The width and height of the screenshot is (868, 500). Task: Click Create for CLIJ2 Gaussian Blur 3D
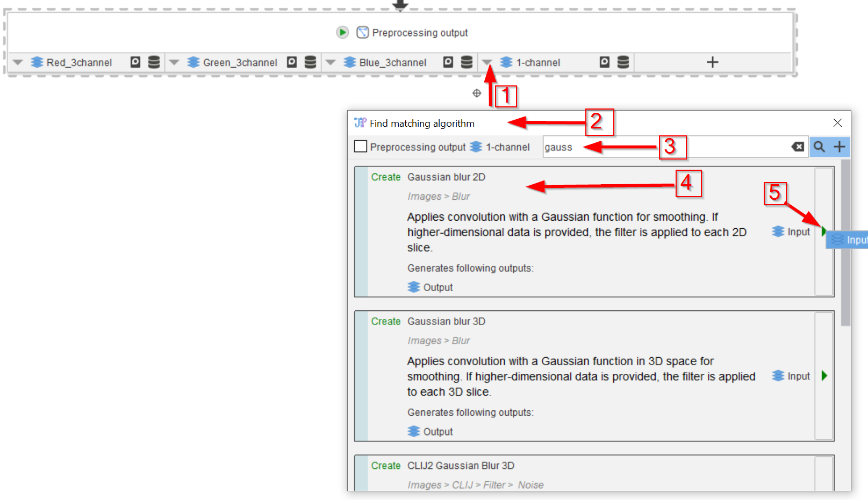[x=385, y=466]
